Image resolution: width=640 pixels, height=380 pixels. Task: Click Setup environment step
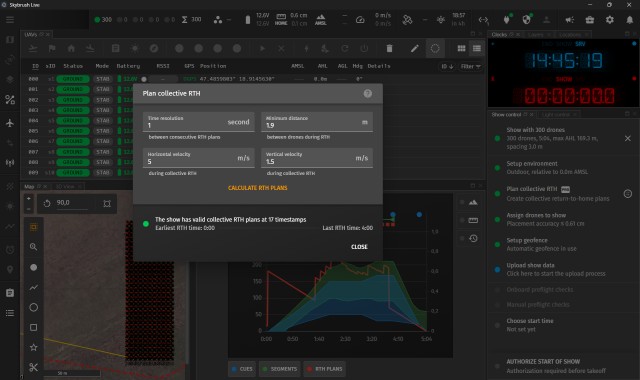[x=563, y=168]
